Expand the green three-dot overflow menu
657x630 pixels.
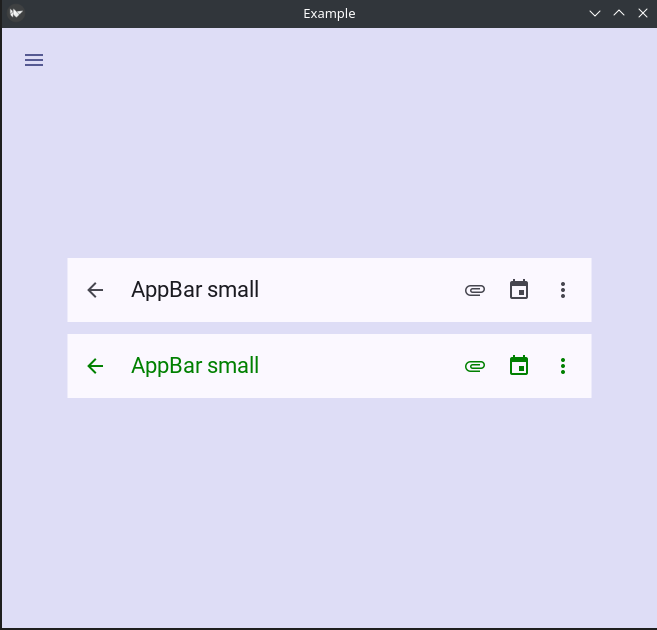(x=563, y=366)
